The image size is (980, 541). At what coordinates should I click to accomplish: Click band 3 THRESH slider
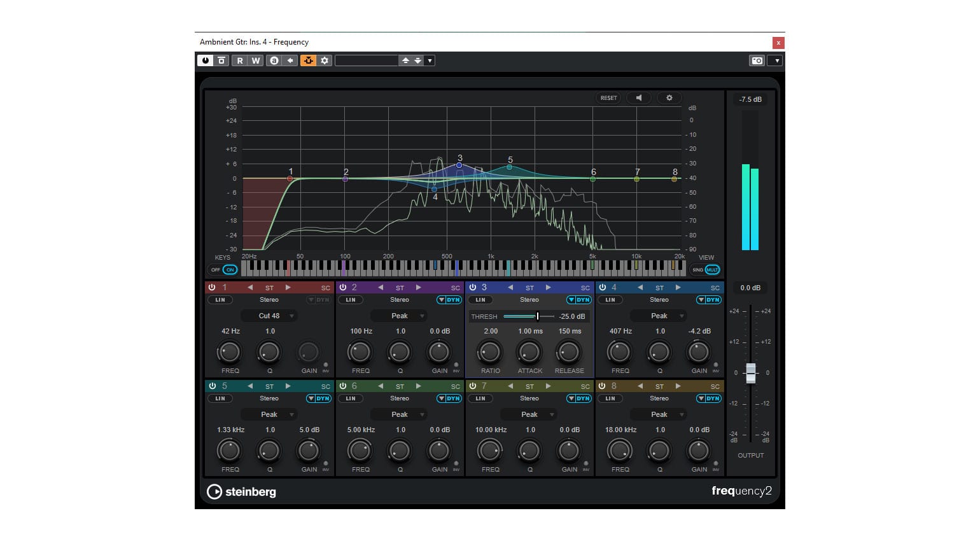pyautogui.click(x=529, y=316)
